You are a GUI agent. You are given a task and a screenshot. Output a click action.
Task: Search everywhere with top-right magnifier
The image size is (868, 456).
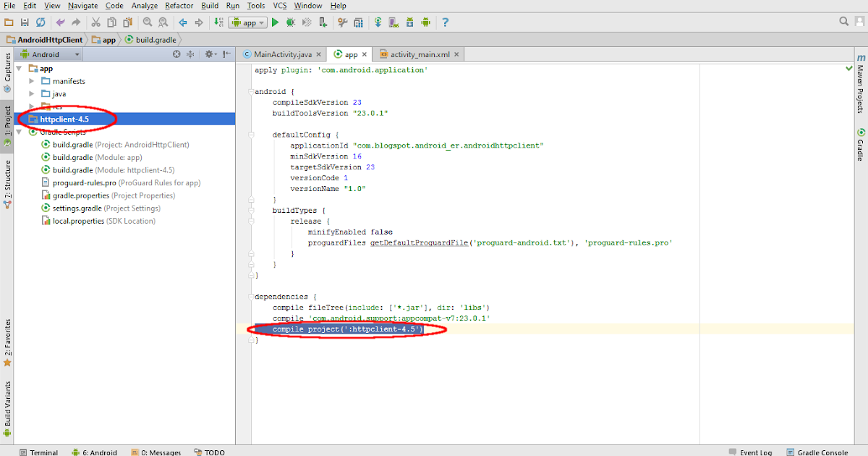click(x=844, y=22)
